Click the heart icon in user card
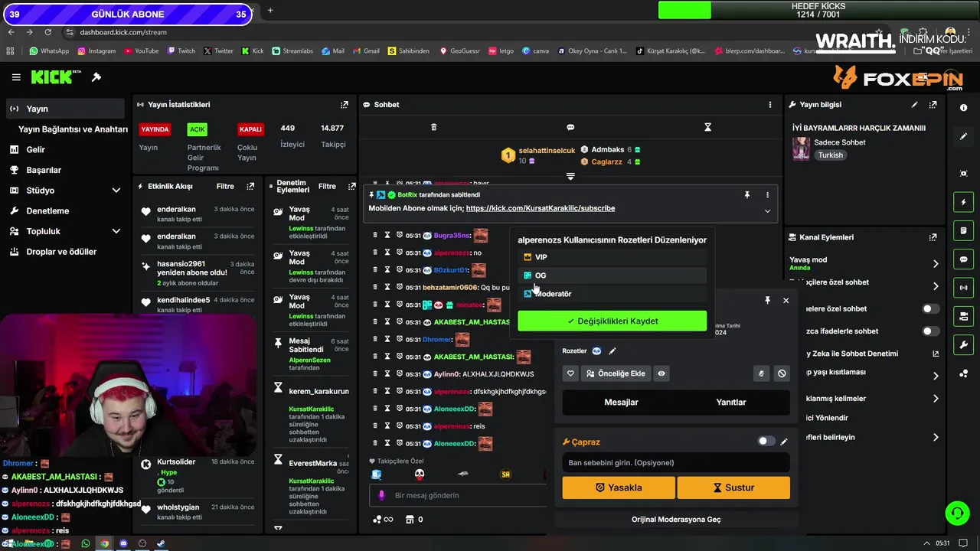The width and height of the screenshot is (980, 551). click(x=570, y=373)
